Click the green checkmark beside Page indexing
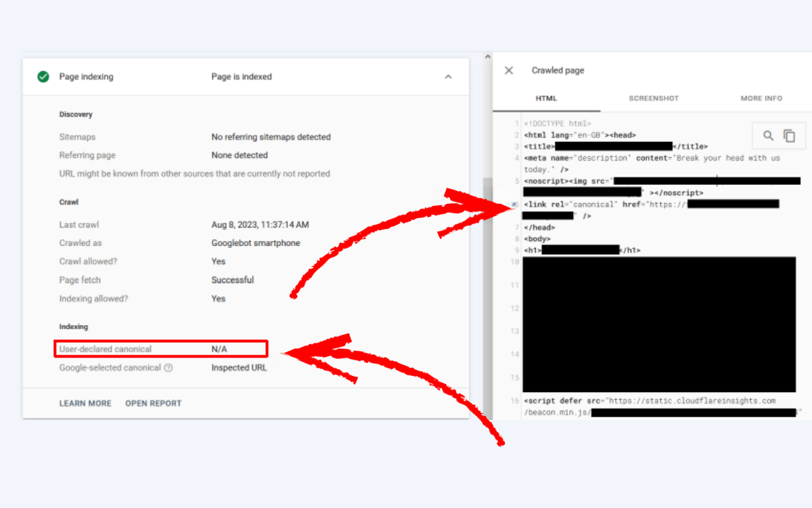The width and height of the screenshot is (812, 508). click(43, 77)
